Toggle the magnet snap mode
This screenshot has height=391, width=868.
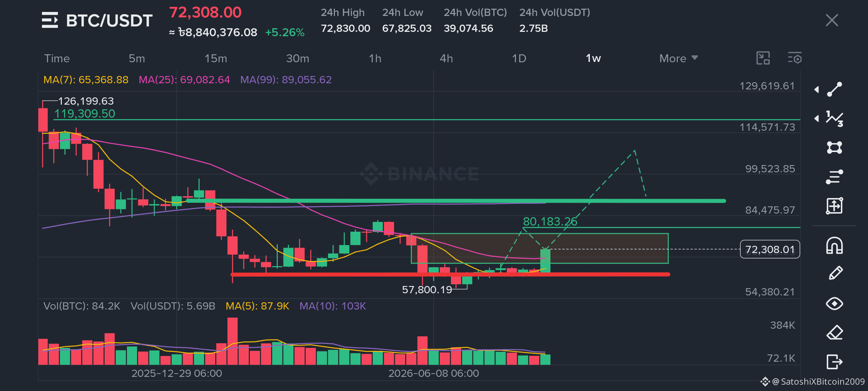tap(834, 245)
